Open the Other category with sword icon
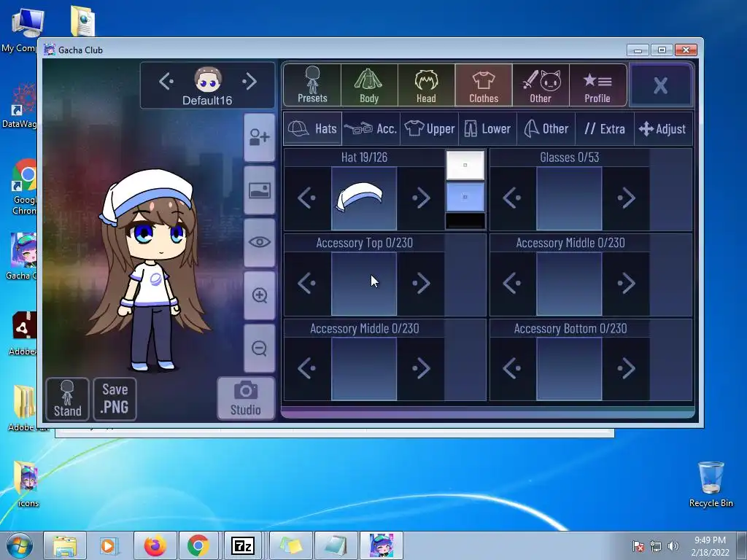The width and height of the screenshot is (747, 560). click(541, 85)
